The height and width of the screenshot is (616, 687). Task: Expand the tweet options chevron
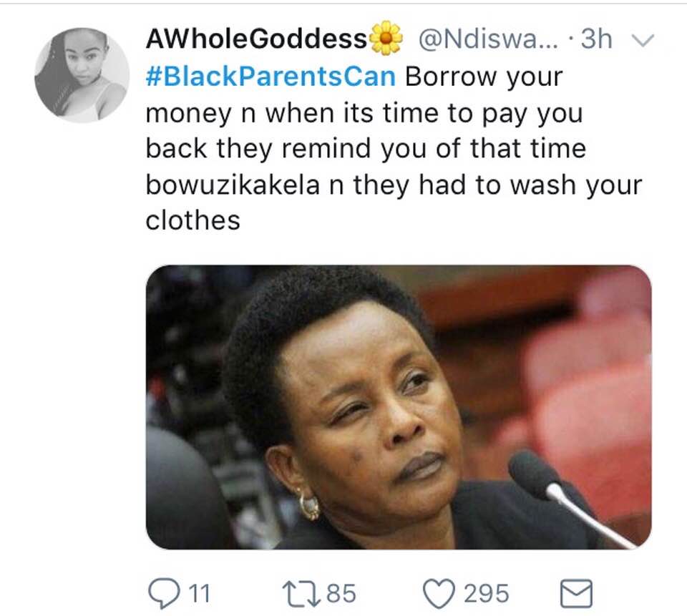point(643,40)
